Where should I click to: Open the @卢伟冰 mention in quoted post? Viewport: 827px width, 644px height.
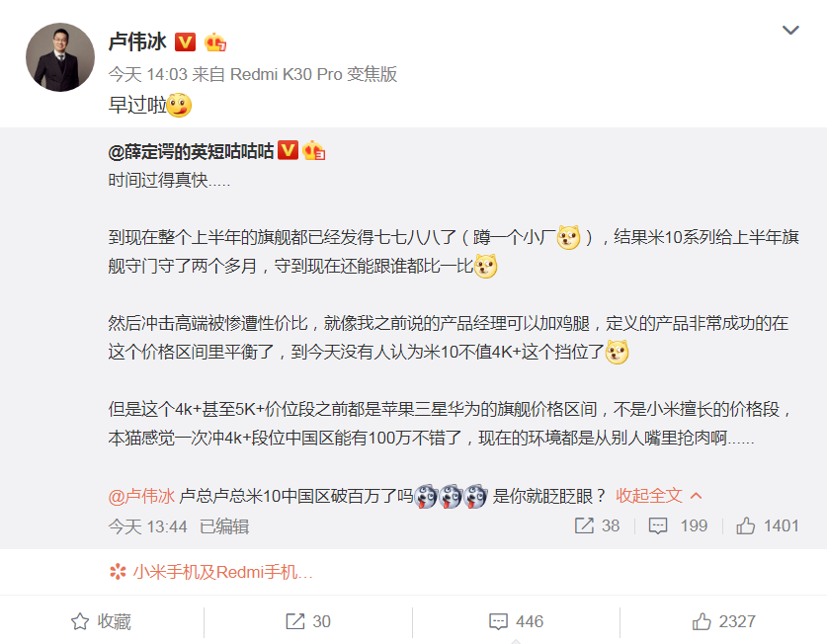pyautogui.click(x=141, y=496)
